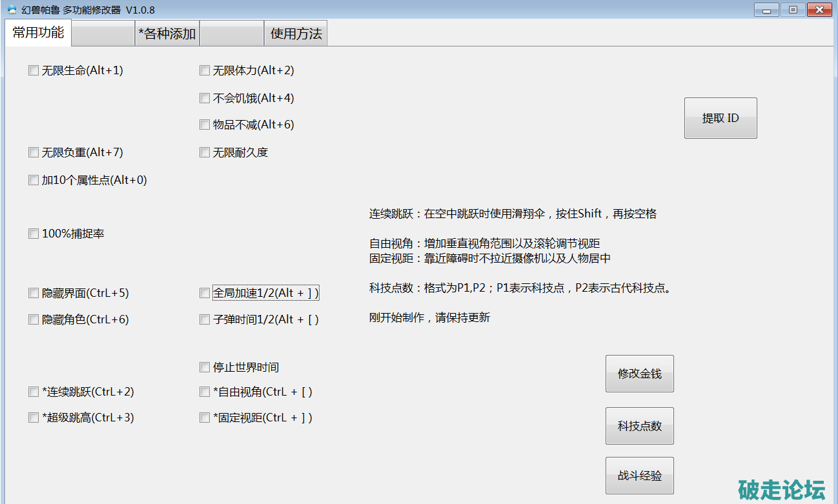Check the 子弹时间1/2 option

pos(205,320)
